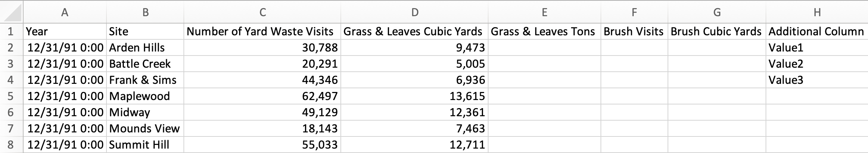
Task: Click the "Brush Visits" header cell
Action: coord(634,32)
